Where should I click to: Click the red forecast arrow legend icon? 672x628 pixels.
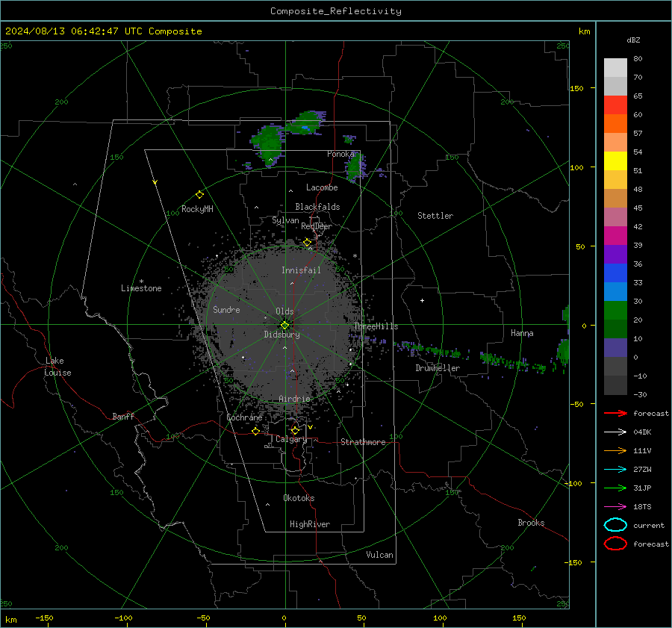(615, 413)
